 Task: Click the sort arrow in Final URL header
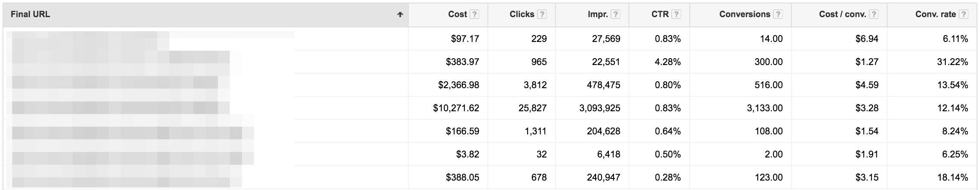400,15
